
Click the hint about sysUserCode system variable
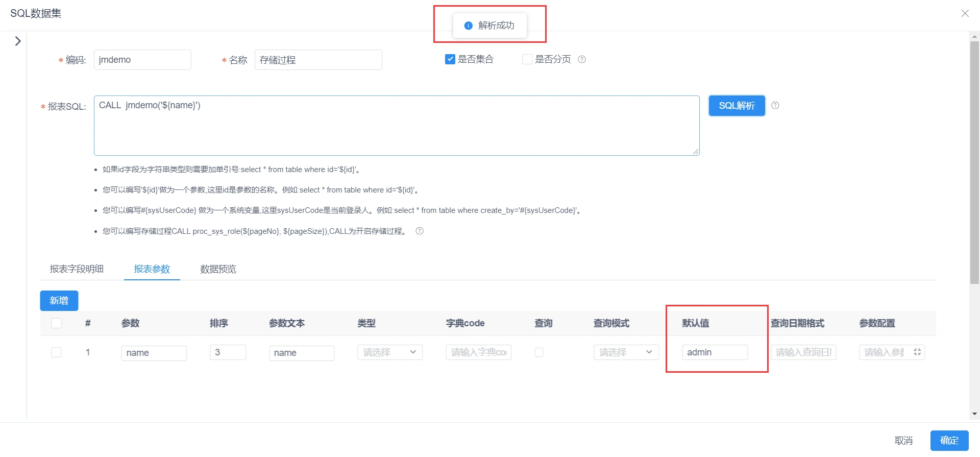342,210
